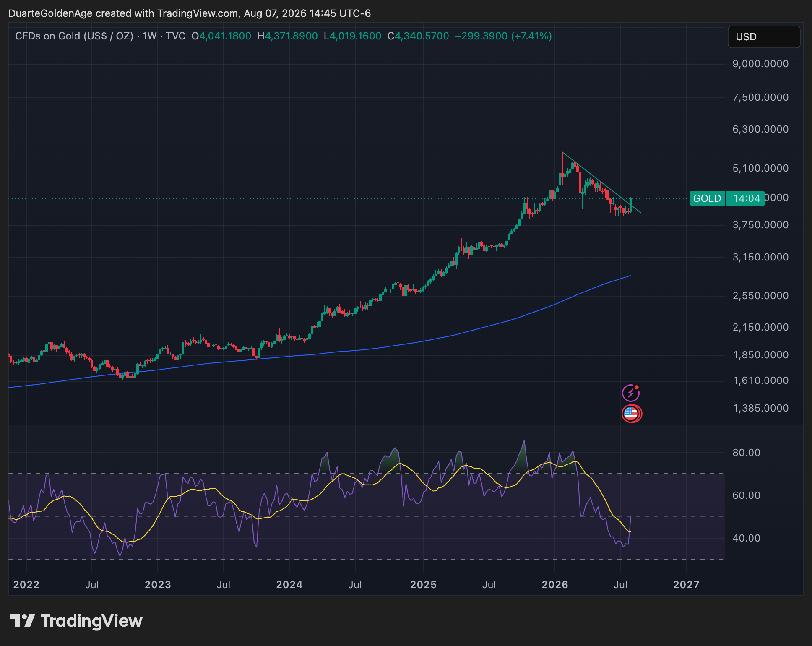
Task: Open the USD currency selector
Action: pos(764,37)
